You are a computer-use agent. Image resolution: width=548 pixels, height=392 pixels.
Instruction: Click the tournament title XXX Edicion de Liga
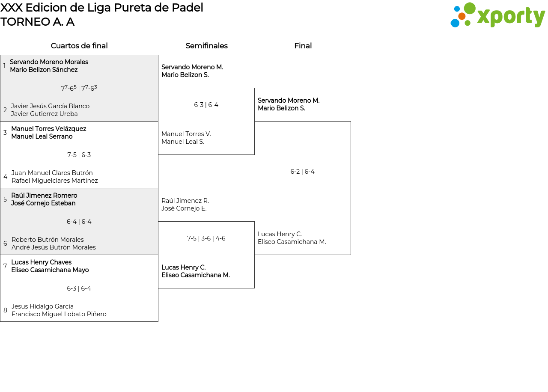[x=102, y=8]
